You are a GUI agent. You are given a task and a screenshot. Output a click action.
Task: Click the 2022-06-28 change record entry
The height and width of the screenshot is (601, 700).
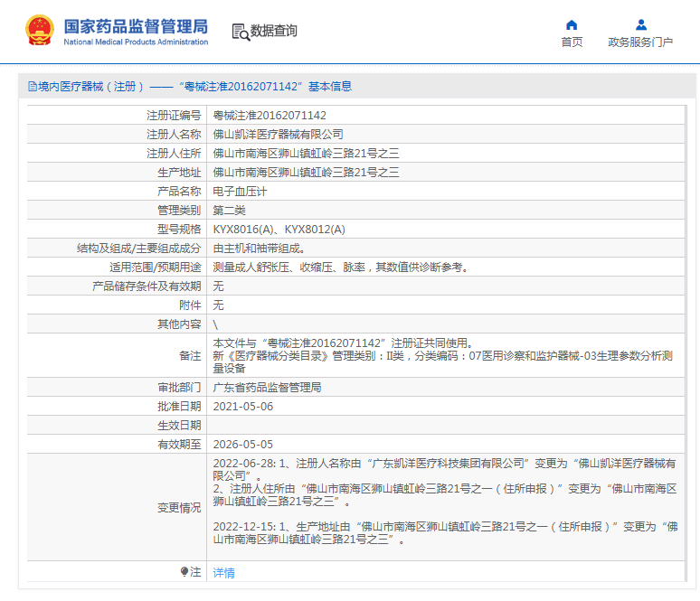(445, 483)
